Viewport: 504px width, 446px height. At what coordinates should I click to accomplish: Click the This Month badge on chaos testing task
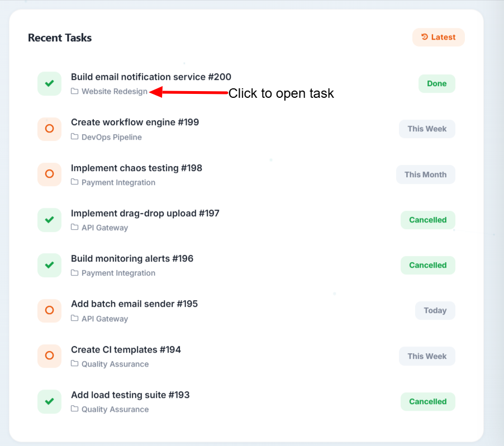(425, 174)
